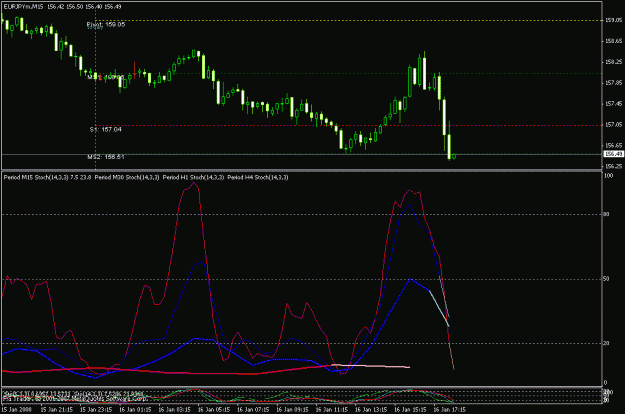Screen dimensions: 625x414
Task: Click time axis label 16 Jan 01:15
Action: coord(135,410)
